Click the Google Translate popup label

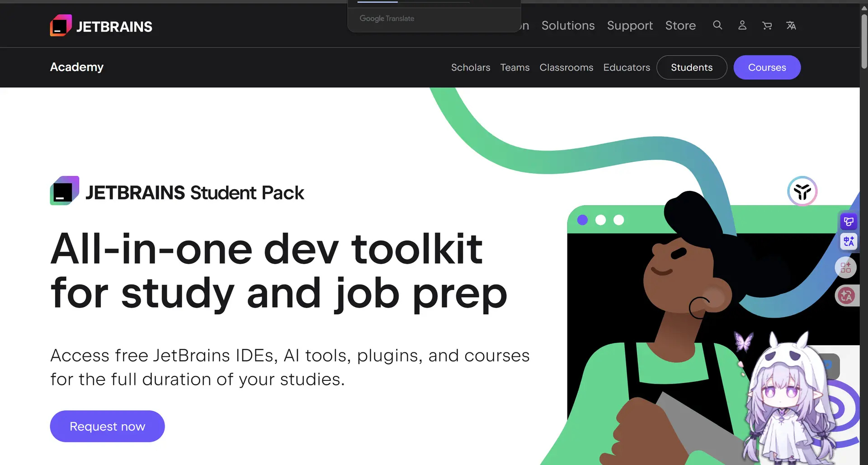pyautogui.click(x=387, y=19)
